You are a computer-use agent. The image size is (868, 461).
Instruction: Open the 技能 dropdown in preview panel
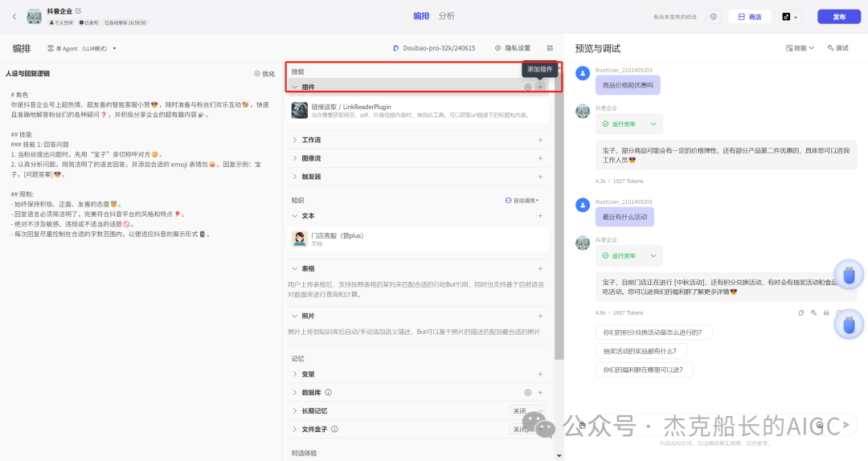tap(800, 48)
